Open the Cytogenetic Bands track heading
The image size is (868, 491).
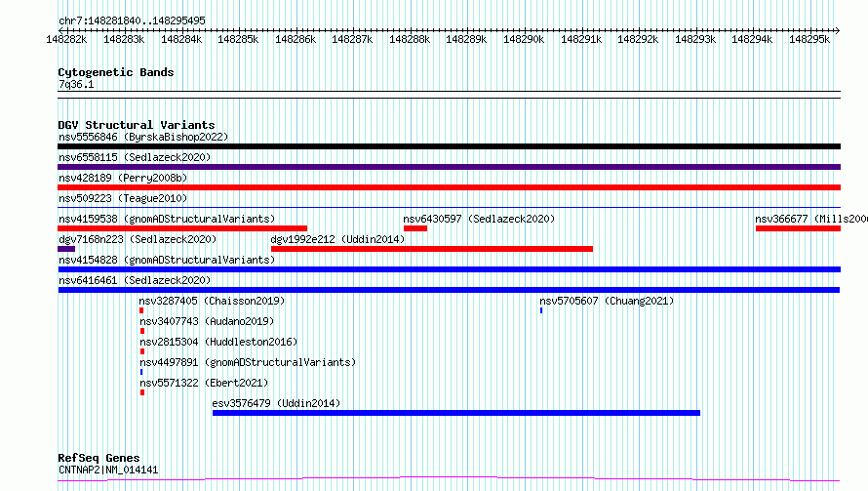pyautogui.click(x=116, y=72)
